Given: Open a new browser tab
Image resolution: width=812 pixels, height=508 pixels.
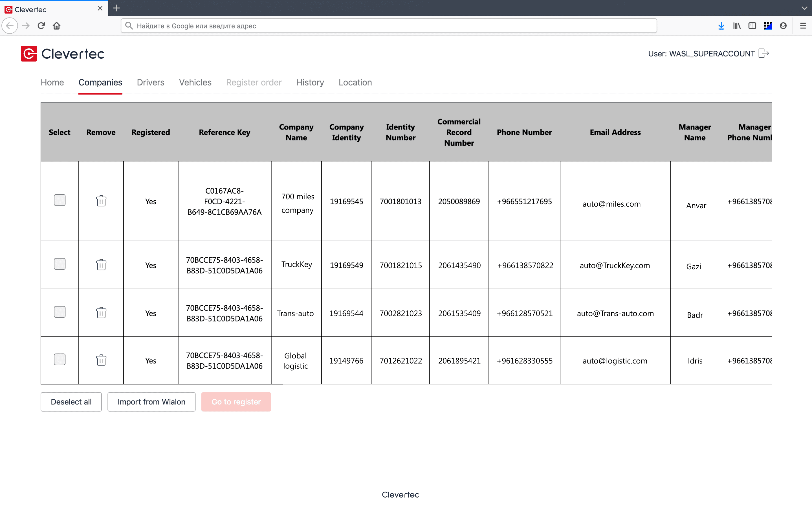Looking at the screenshot, I should pos(116,8).
